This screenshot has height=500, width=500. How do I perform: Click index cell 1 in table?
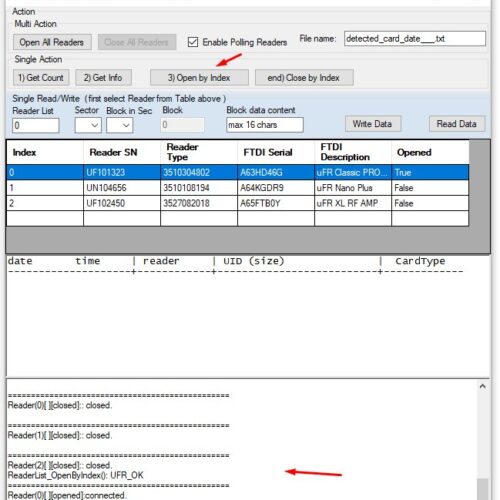coord(45,188)
